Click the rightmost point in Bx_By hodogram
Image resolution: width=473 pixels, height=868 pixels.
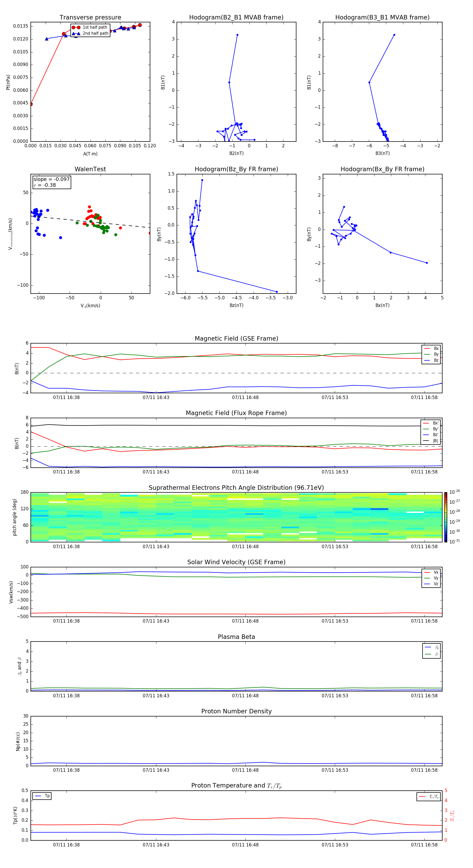click(426, 263)
